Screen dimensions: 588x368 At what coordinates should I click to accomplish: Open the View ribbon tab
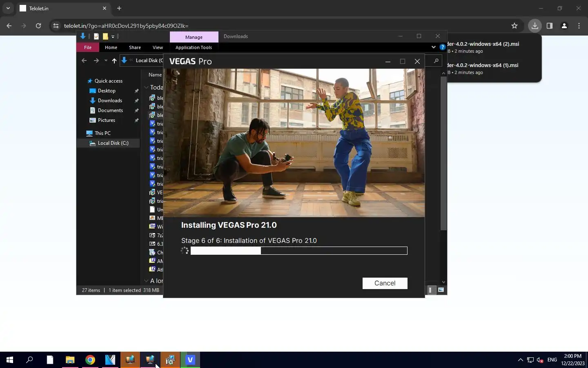coord(158,47)
